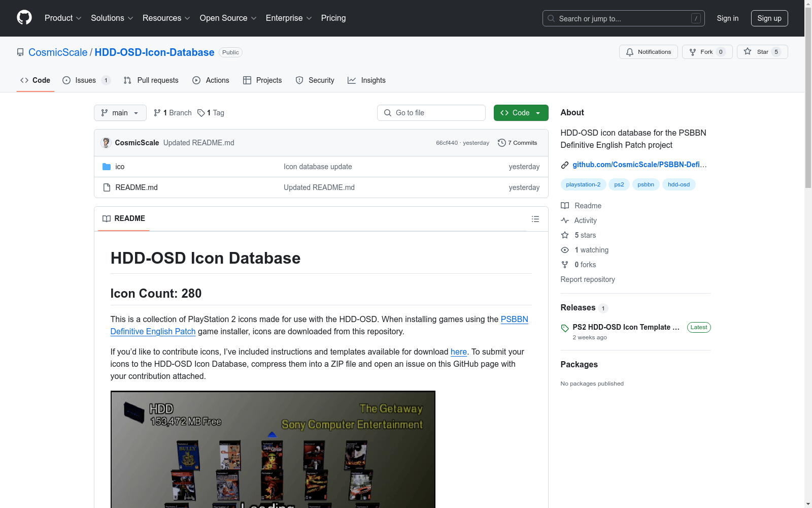This screenshot has width=812, height=508.
Task: Click the README outline list icon
Action: pyautogui.click(x=535, y=219)
